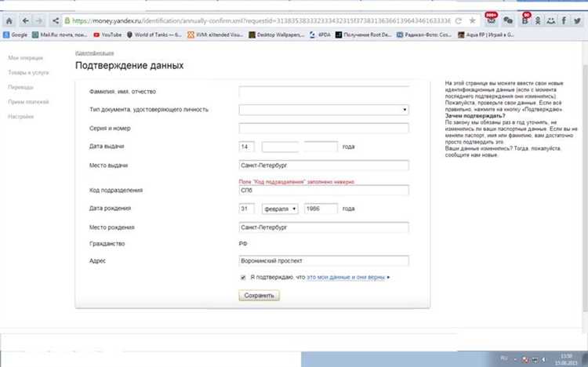This screenshot has width=588, height=367.
Task: Open the mail extension icon with red badge
Action: coord(491,20)
